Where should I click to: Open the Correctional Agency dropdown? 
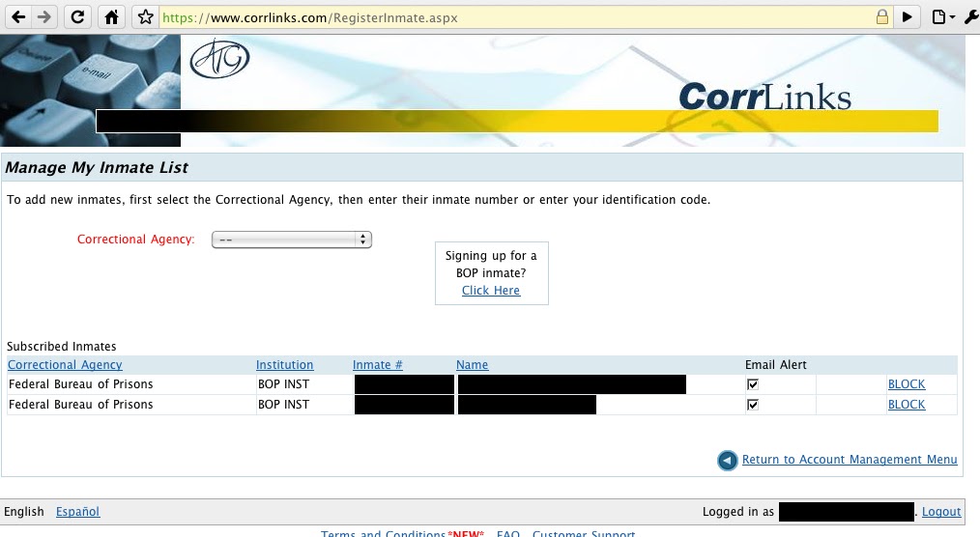coord(292,240)
